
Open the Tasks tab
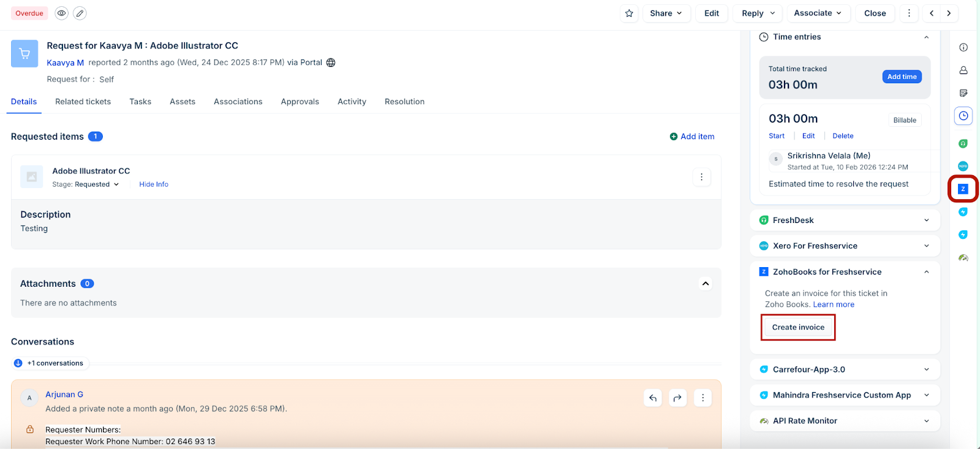[140, 102]
